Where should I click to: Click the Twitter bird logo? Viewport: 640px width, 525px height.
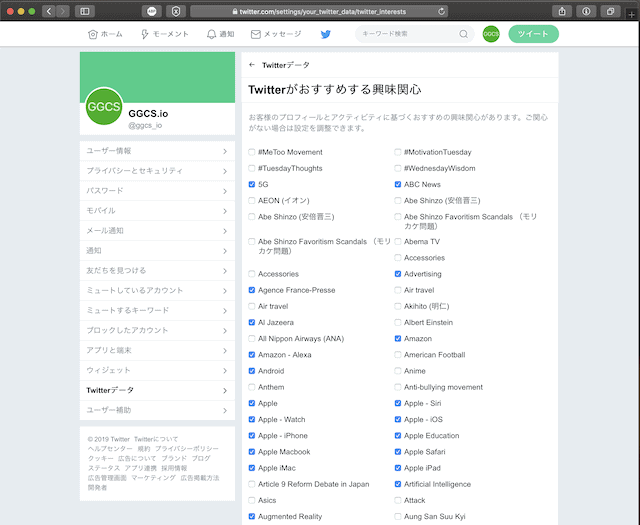[326, 34]
